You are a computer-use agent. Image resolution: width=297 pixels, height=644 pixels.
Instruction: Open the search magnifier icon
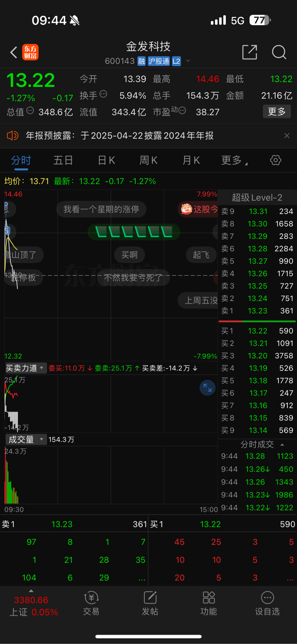[279, 52]
